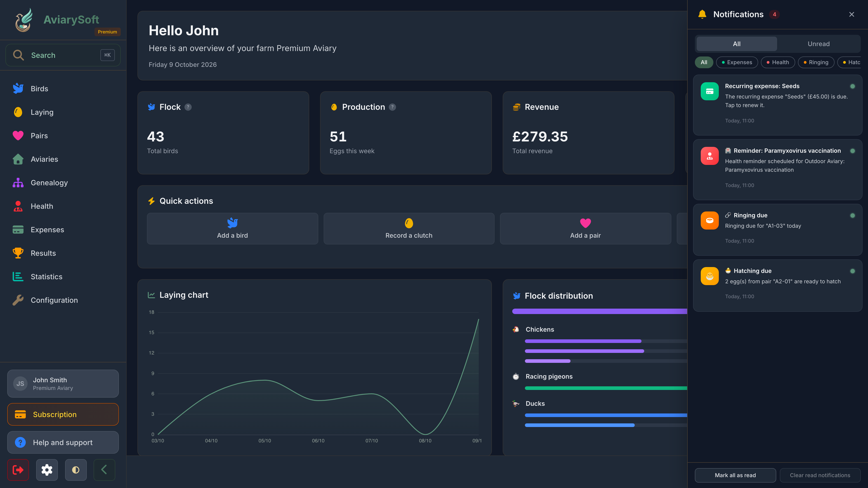Collapse the sidebar with the left chevron
The height and width of the screenshot is (488, 868).
click(104, 469)
